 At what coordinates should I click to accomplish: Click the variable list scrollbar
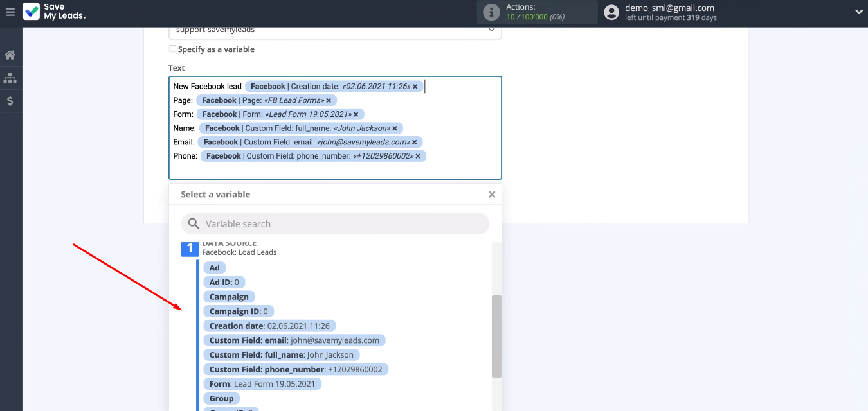coord(496,337)
